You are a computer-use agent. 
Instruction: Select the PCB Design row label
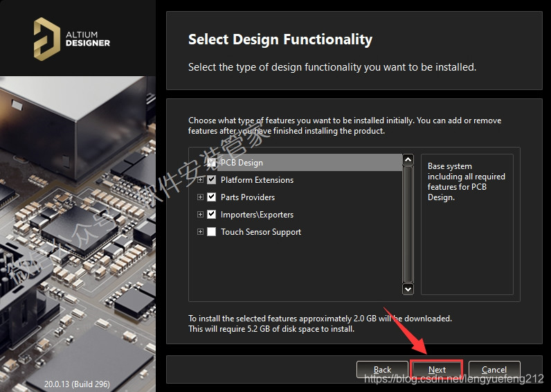[x=242, y=163]
